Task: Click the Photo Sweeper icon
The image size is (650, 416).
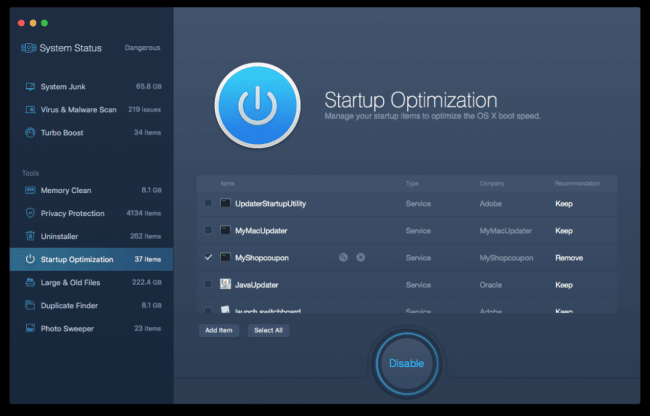Action: point(30,328)
